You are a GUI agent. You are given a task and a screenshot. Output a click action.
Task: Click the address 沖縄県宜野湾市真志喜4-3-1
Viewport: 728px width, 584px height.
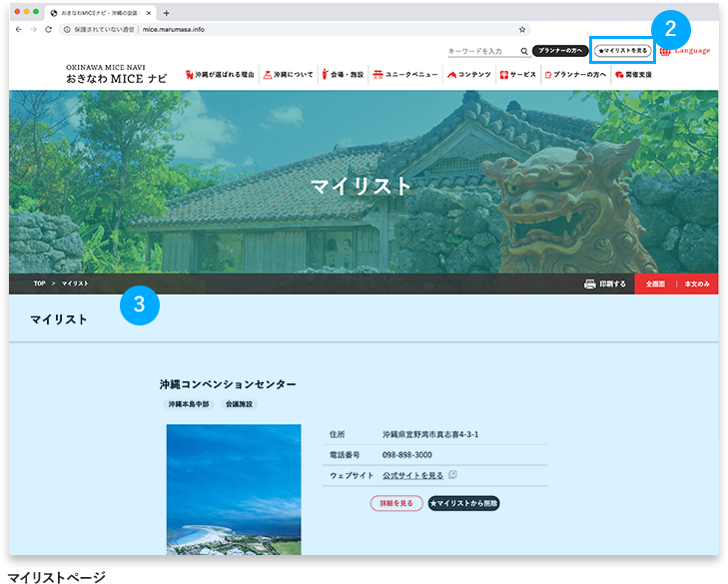click(x=430, y=434)
